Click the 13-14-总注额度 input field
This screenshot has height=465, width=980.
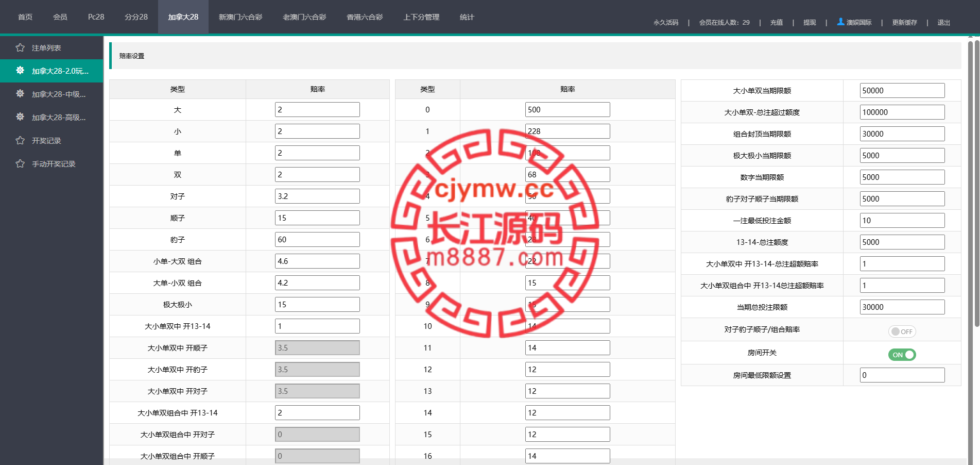902,242
